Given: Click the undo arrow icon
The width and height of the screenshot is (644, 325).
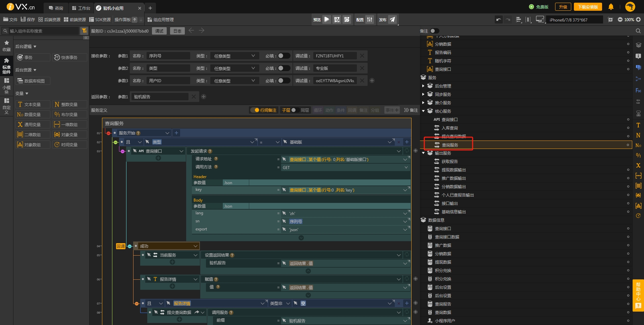Looking at the screenshot, I should click(499, 19).
